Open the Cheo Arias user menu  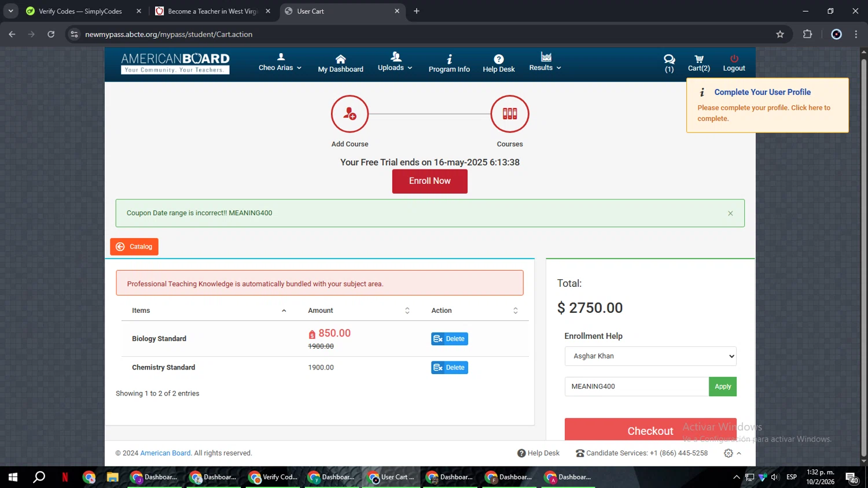[x=280, y=62]
